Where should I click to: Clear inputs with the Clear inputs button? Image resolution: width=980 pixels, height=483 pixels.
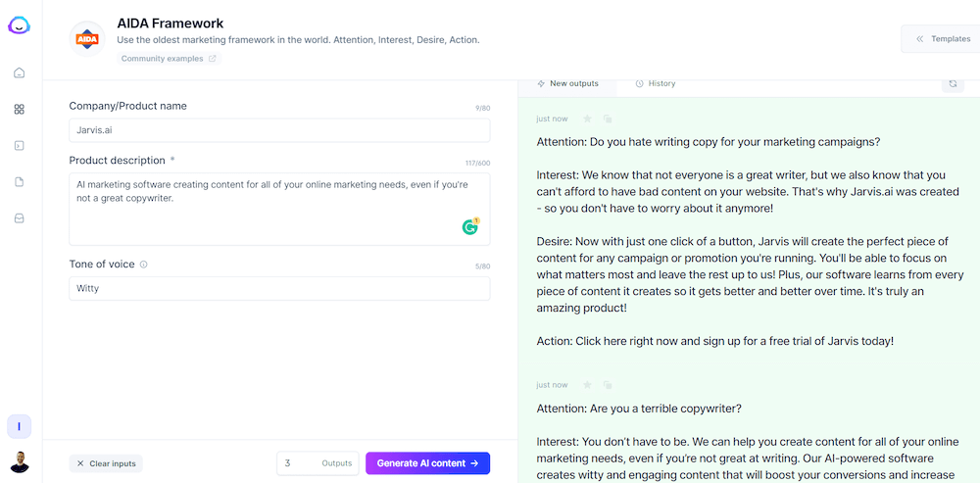[106, 463]
